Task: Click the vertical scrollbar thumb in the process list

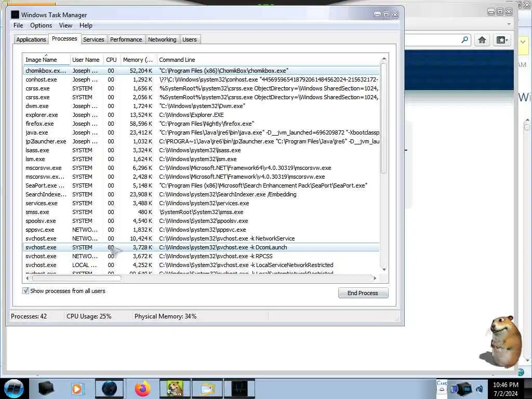Action: coord(384,119)
